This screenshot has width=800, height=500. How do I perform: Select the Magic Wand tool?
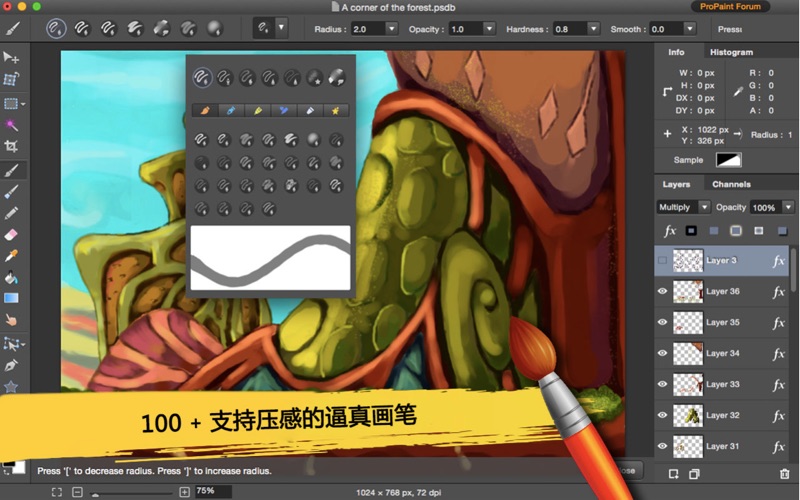[12, 125]
